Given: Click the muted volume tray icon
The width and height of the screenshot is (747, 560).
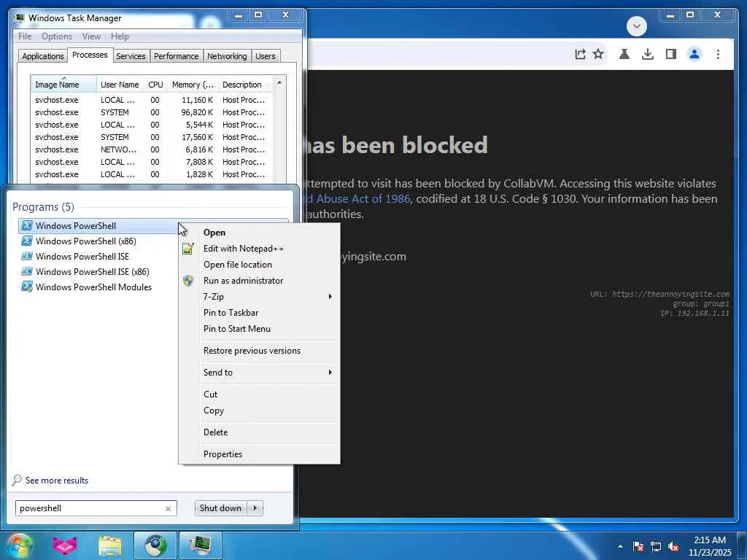Looking at the screenshot, I should (x=673, y=546).
